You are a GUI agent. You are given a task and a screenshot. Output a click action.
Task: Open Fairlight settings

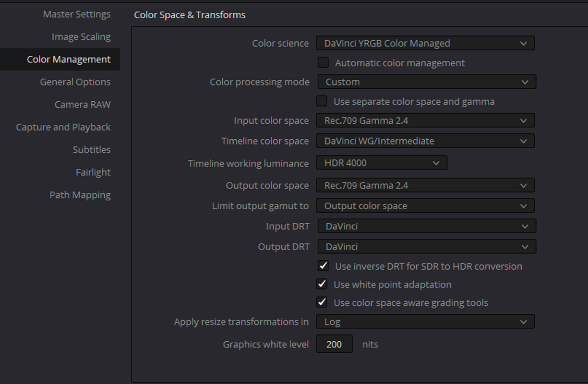(93, 172)
